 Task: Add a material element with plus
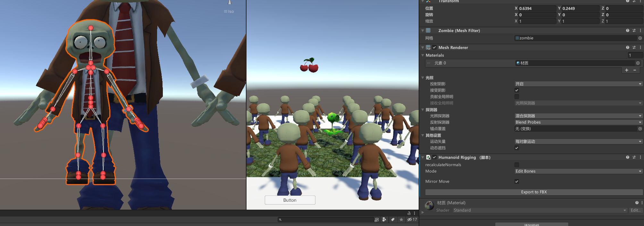627,70
